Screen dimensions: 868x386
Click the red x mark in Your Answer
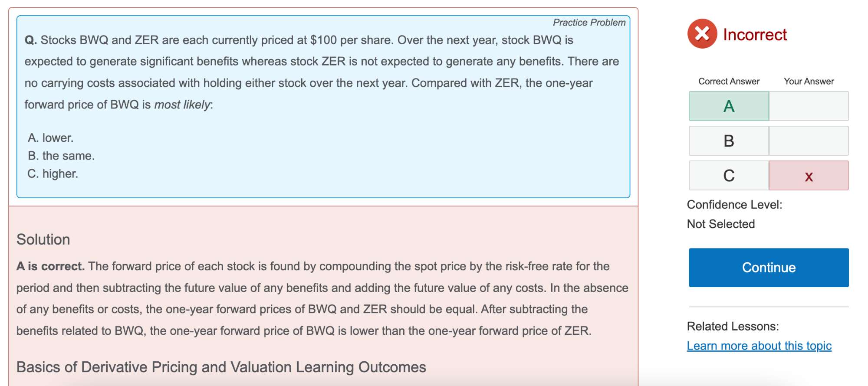[809, 176]
